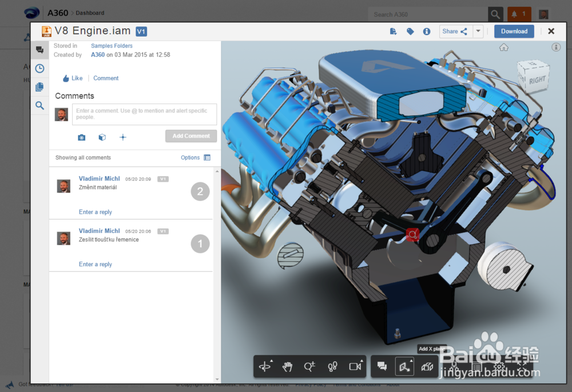Viewport: 572px width, 392px height.
Task: Open the A360 creator link
Action: 98,55
